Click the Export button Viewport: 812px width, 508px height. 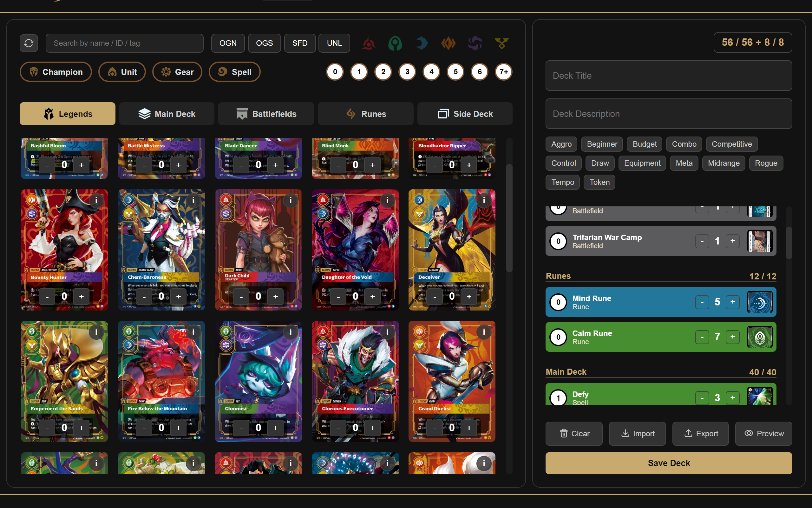click(701, 434)
